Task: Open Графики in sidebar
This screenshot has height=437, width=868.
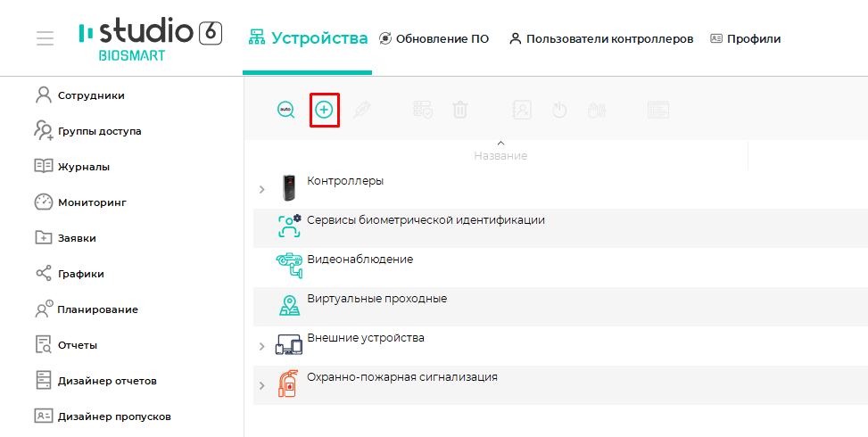Action: coord(81,274)
